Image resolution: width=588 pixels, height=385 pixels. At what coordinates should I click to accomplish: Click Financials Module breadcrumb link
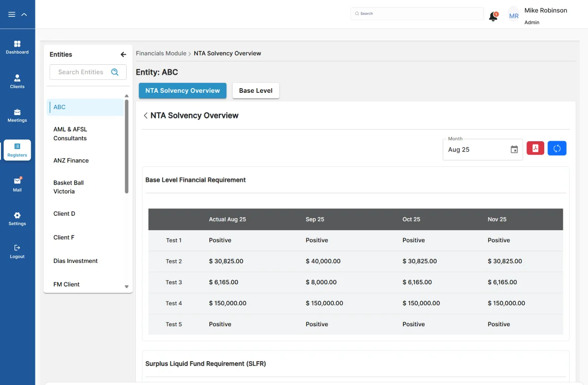click(161, 54)
